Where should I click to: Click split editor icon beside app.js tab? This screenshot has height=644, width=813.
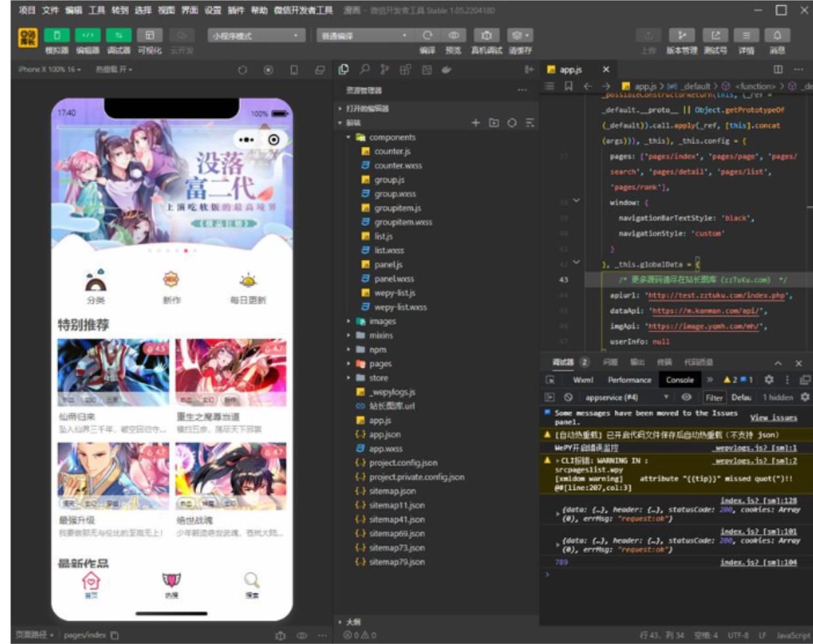[778, 69]
